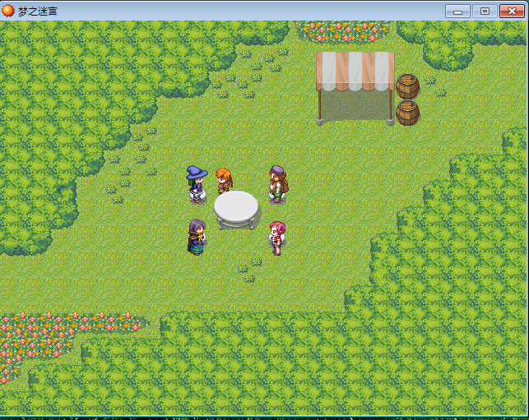Click the blue-hat witch character
Viewport: 529px width, 420px height.
coord(197,184)
